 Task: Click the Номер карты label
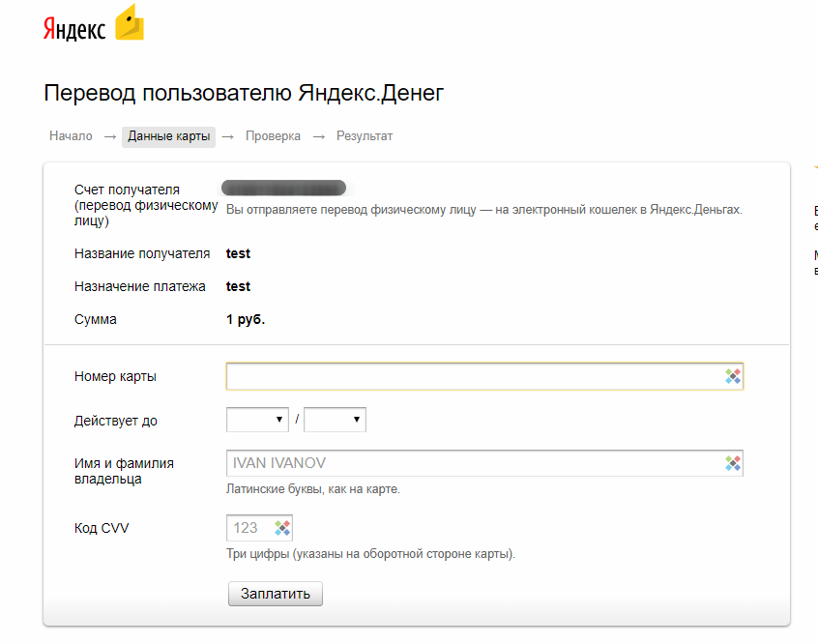click(x=115, y=376)
